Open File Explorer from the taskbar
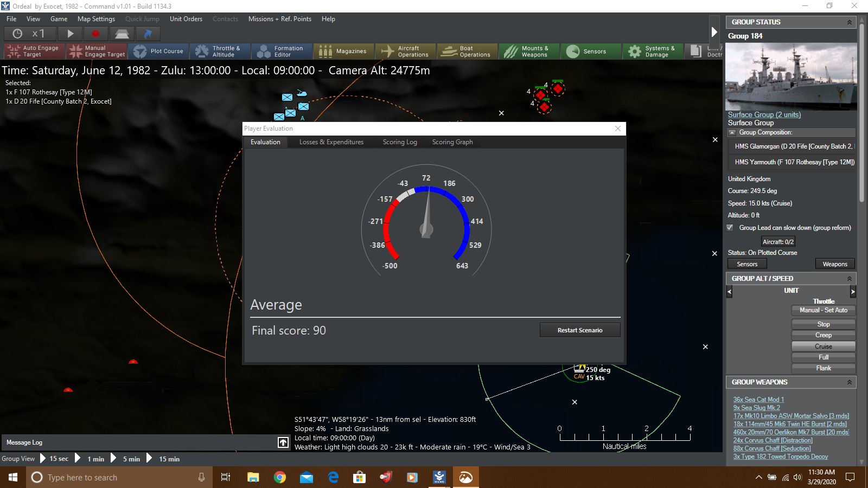 coord(253,477)
